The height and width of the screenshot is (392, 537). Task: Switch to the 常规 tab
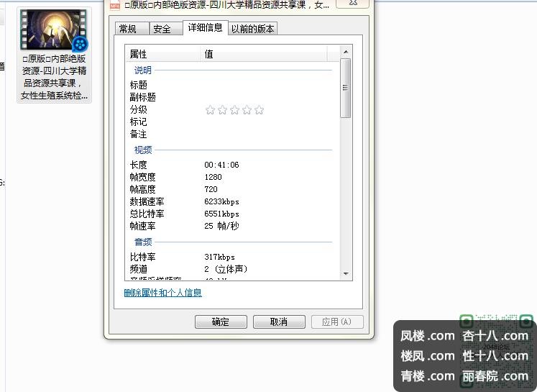point(128,29)
